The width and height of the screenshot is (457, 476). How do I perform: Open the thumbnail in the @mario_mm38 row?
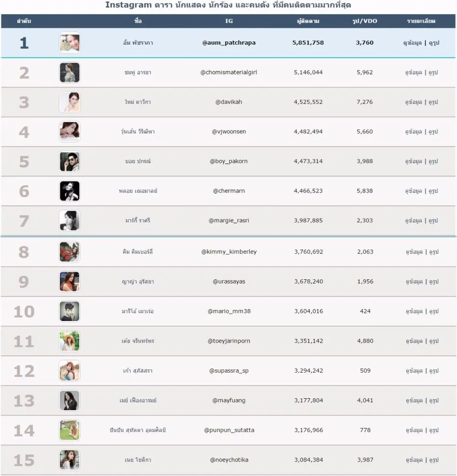pyautogui.click(x=69, y=311)
